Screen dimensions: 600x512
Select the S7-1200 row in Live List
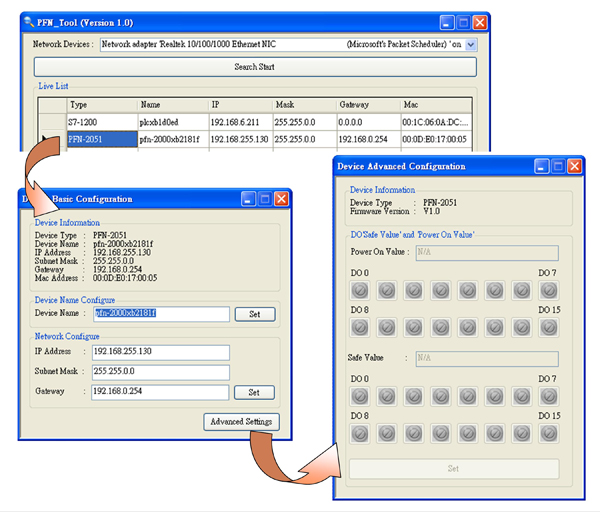[101, 122]
